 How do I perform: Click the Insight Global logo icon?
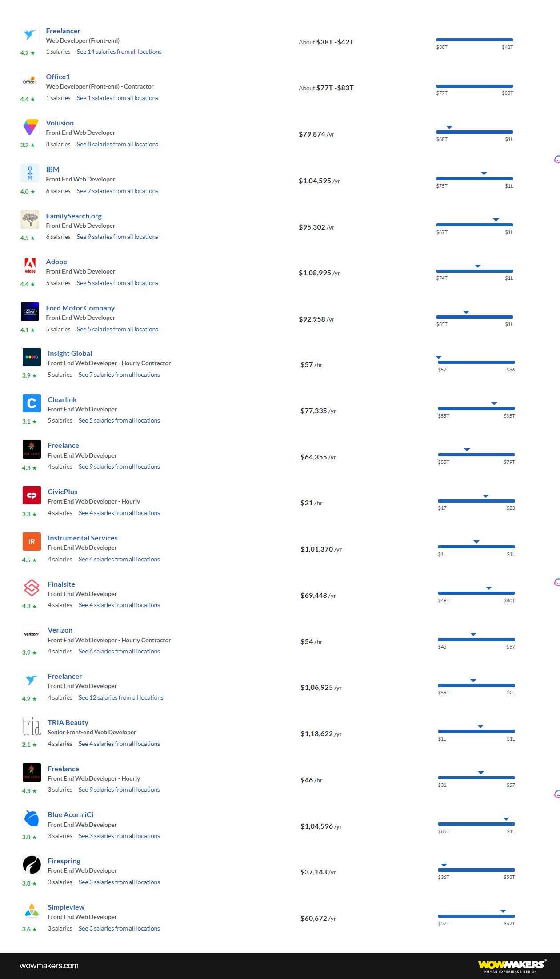click(31, 357)
